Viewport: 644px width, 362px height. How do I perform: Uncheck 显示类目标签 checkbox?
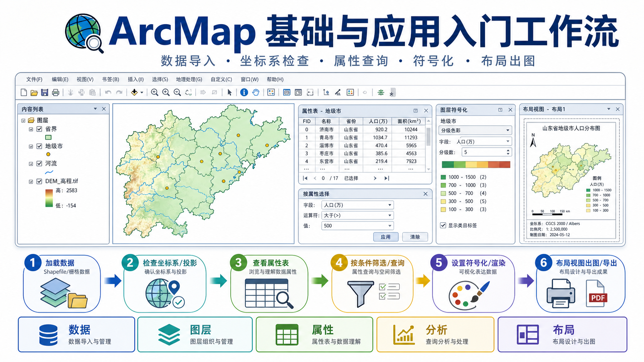click(443, 225)
